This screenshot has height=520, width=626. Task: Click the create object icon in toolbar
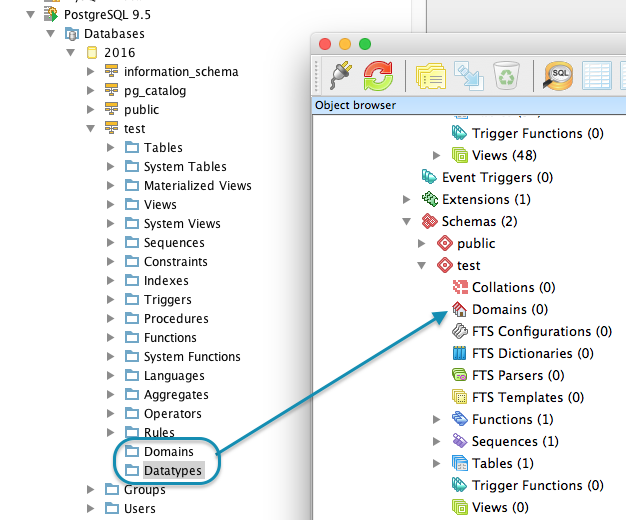click(468, 75)
